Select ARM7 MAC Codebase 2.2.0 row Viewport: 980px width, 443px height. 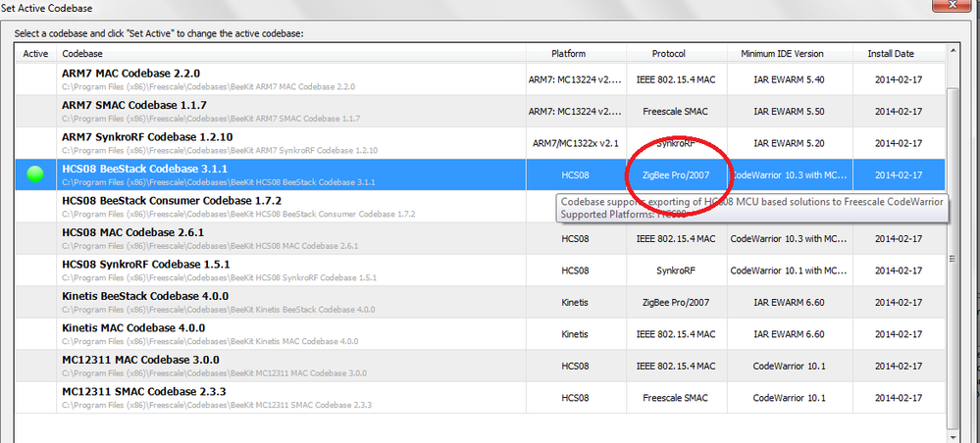(x=480, y=79)
